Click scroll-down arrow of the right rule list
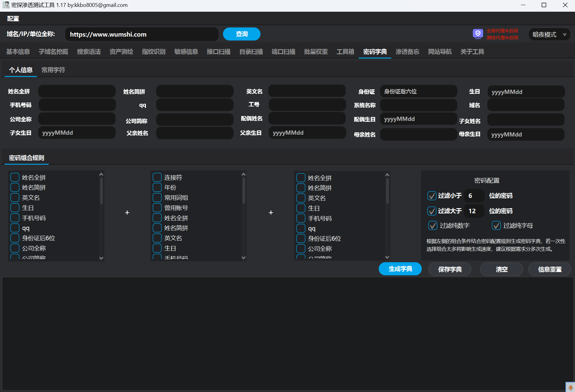Viewport: 575px width, 392px height. pyautogui.click(x=387, y=257)
